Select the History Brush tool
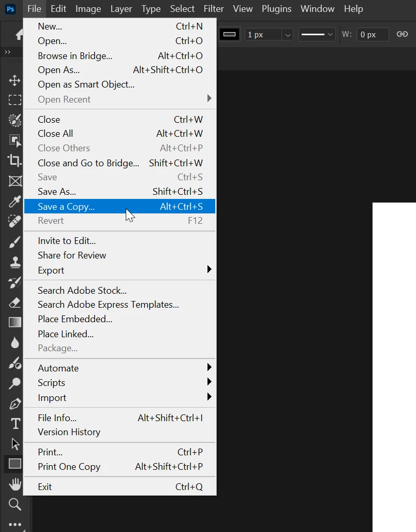416x532 pixels. (x=14, y=282)
